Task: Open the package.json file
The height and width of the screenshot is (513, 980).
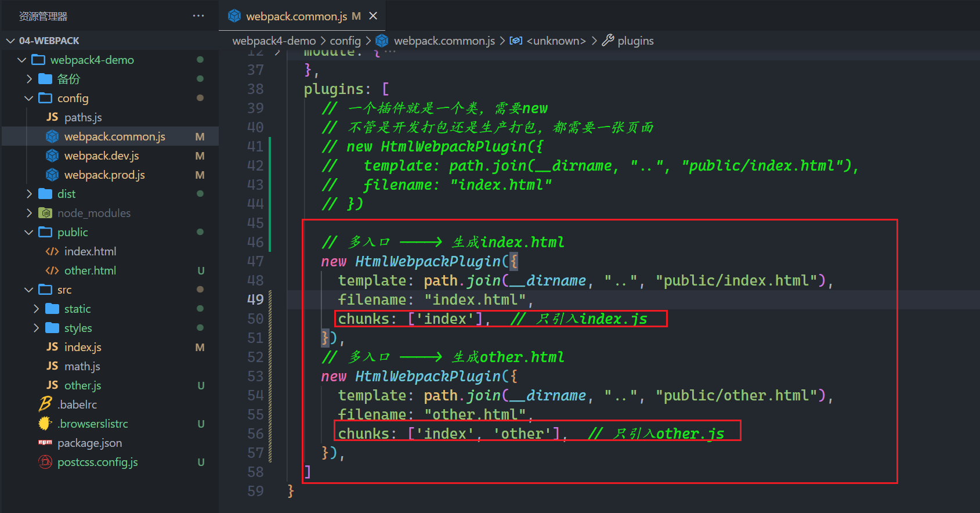Action: (x=90, y=443)
